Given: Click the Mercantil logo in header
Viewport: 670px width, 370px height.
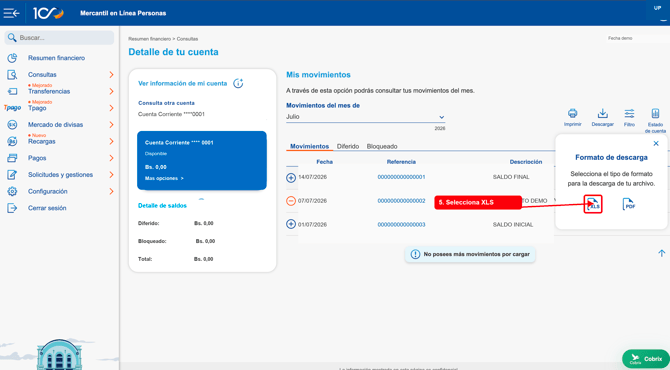Looking at the screenshot, I should [48, 13].
